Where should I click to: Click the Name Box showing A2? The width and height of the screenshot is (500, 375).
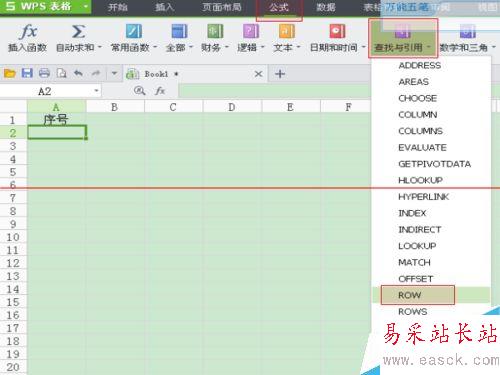click(50, 91)
